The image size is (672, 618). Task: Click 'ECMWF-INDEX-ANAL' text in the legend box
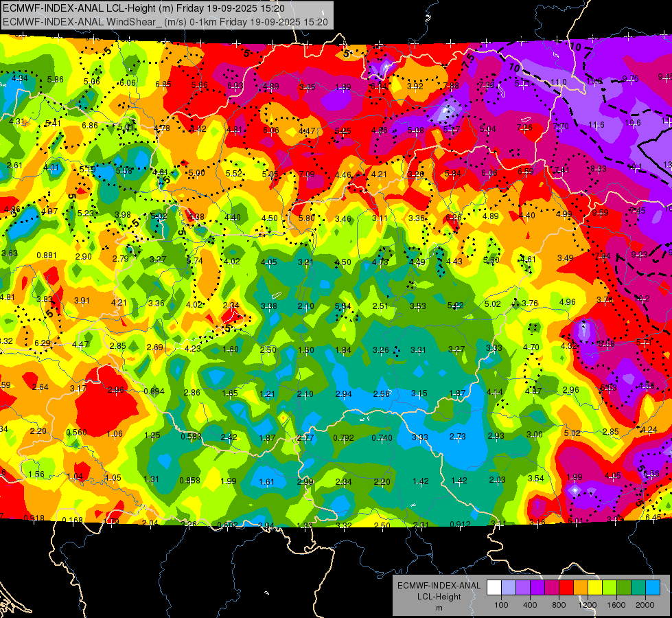tap(439, 586)
